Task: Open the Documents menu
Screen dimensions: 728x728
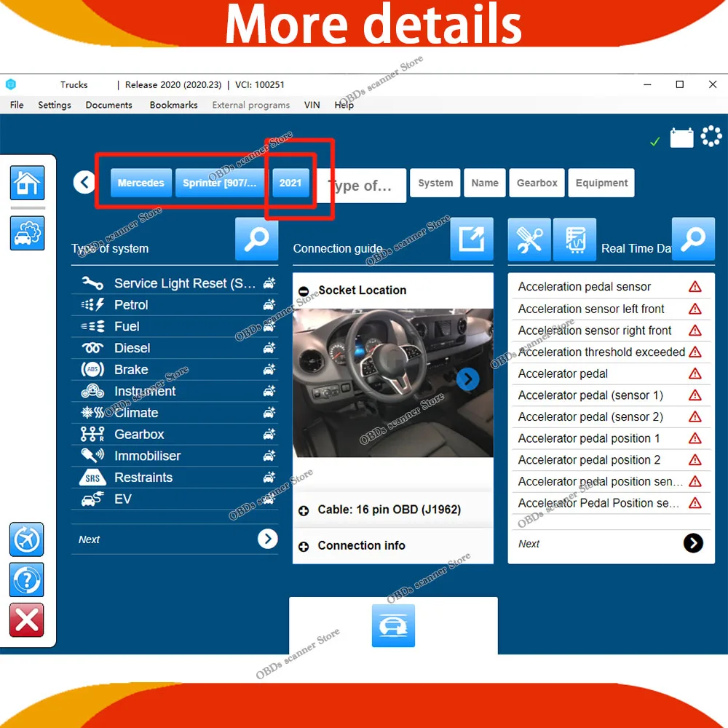Action: tap(109, 105)
